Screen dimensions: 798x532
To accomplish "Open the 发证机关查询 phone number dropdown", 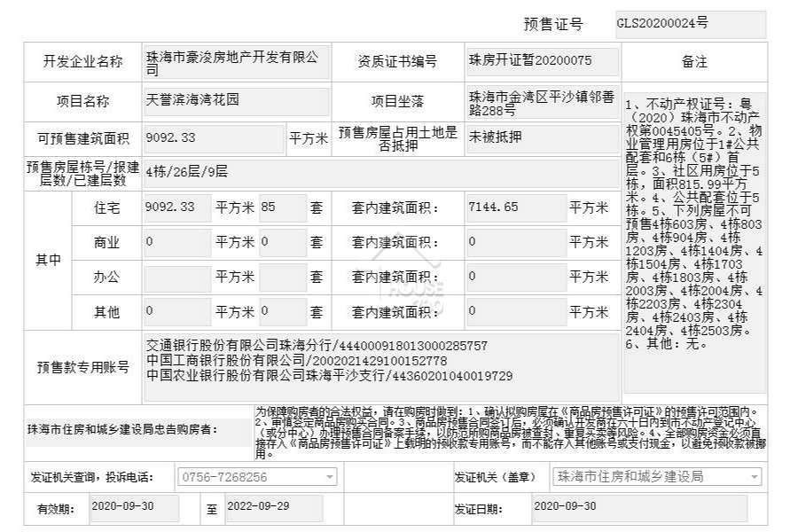I will (257, 477).
